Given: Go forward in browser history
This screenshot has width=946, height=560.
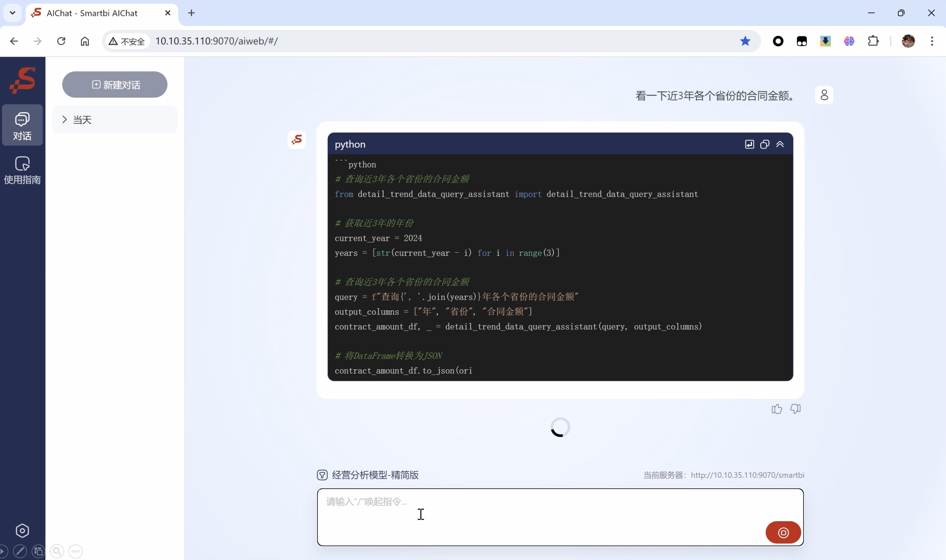Looking at the screenshot, I should tap(37, 41).
